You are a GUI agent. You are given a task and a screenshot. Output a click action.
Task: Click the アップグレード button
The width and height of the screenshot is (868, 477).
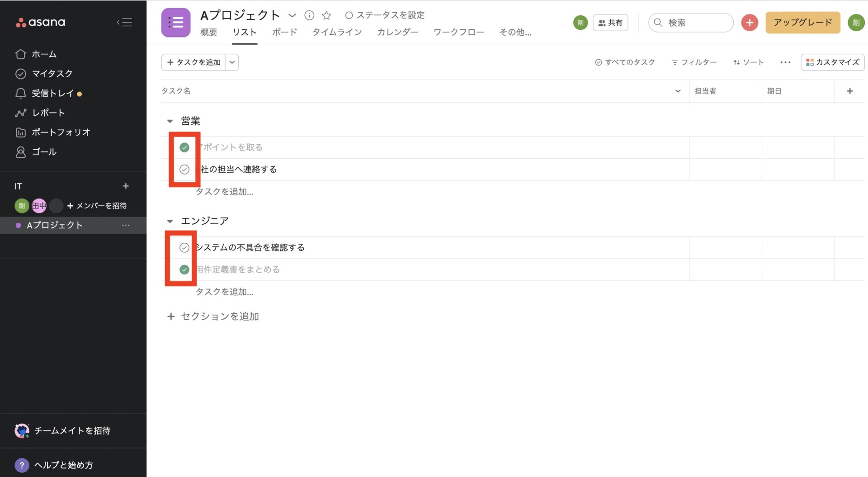(802, 22)
